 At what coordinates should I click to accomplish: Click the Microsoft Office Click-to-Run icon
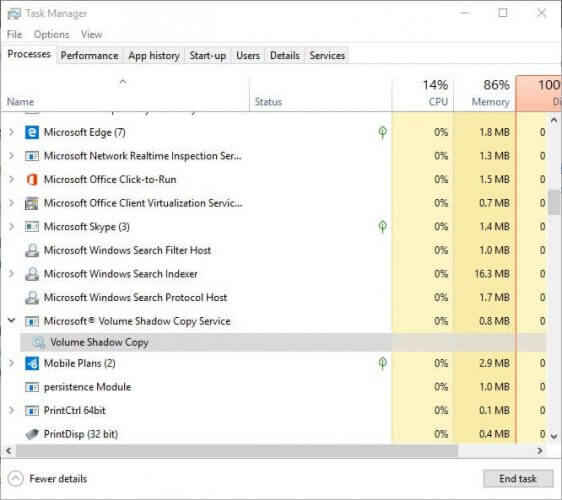point(32,179)
